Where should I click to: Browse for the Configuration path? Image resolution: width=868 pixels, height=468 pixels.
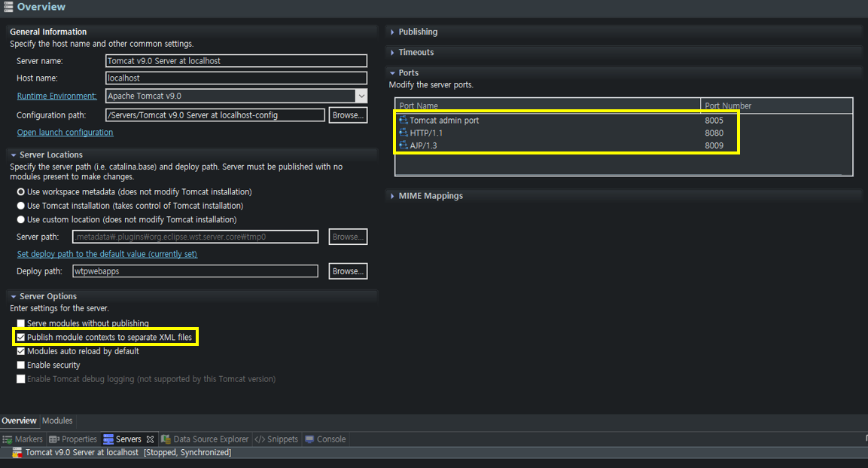click(348, 115)
